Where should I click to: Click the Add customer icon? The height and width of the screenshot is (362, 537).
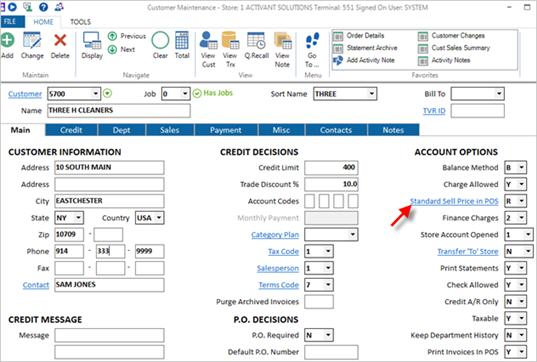[x=7, y=40]
